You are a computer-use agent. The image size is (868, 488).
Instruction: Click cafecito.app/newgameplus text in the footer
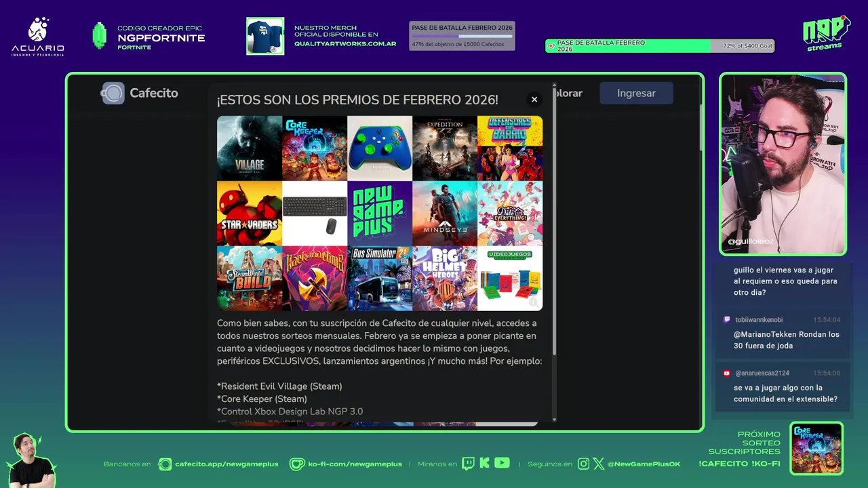[226, 464]
